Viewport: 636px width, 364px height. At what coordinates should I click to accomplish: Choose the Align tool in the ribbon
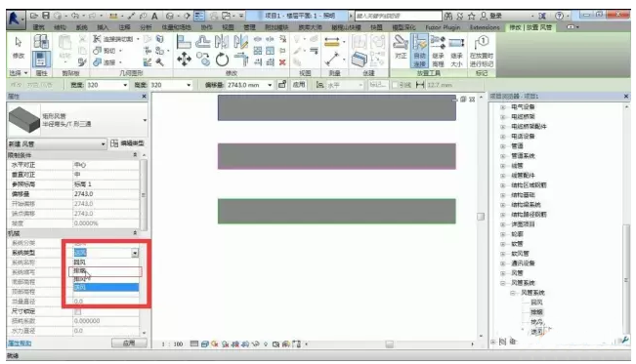click(184, 42)
